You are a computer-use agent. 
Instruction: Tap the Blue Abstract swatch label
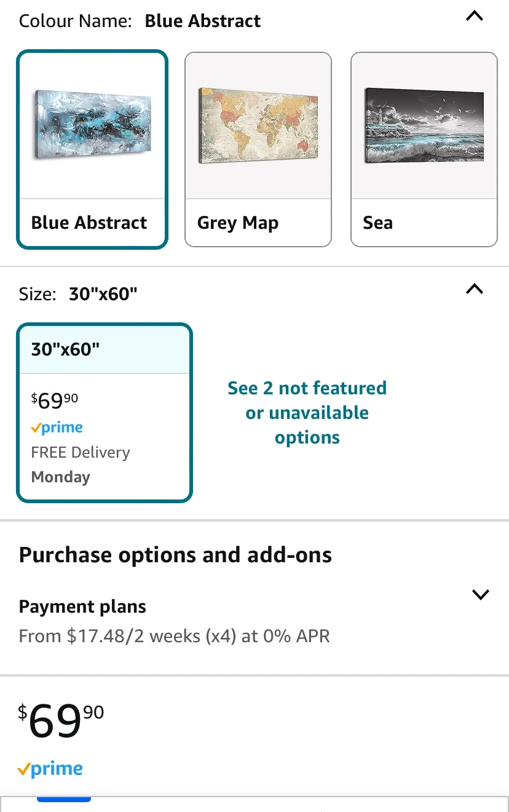[89, 223]
